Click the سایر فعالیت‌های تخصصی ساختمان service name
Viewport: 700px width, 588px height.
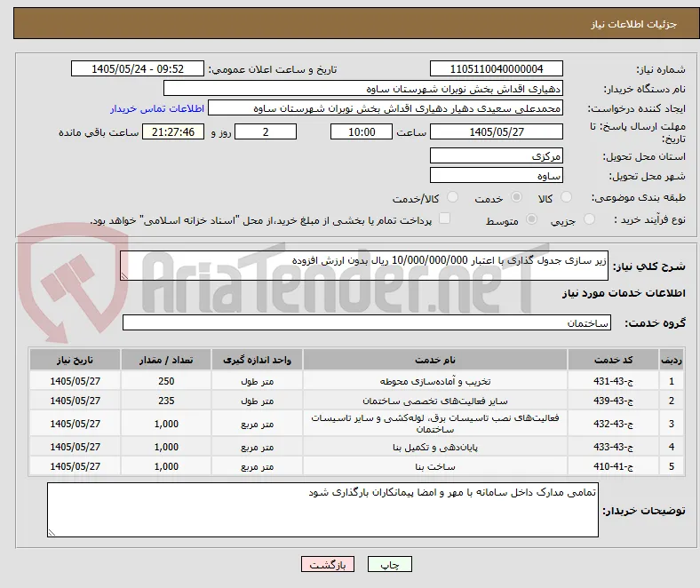[434, 401]
